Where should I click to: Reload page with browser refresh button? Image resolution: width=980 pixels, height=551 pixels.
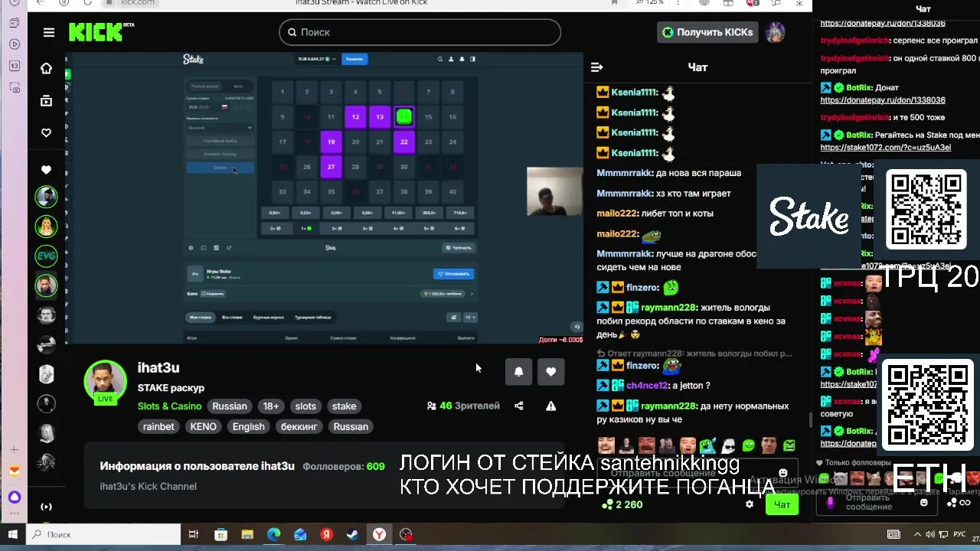coord(87,3)
